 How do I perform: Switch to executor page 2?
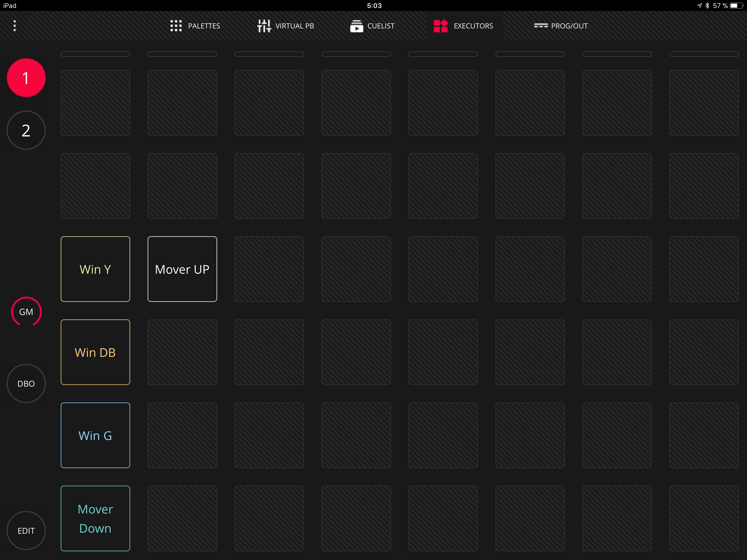(26, 130)
